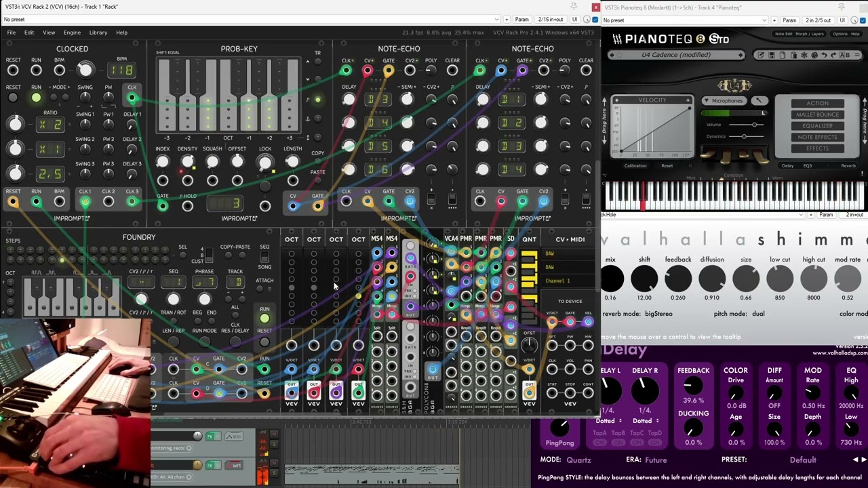
Task: Click the up arrow in Prob-Key module
Action: [308, 62]
